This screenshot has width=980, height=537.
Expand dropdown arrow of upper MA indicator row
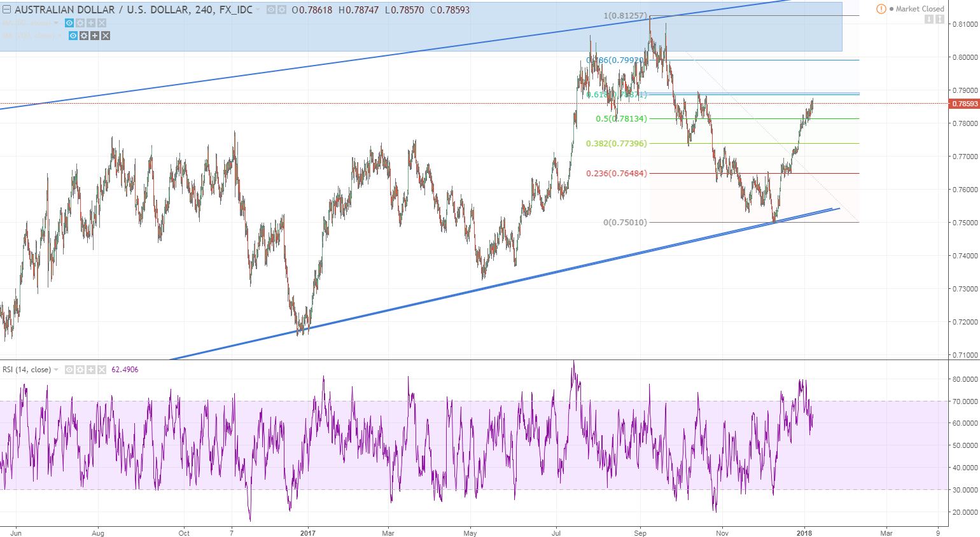coord(56,23)
